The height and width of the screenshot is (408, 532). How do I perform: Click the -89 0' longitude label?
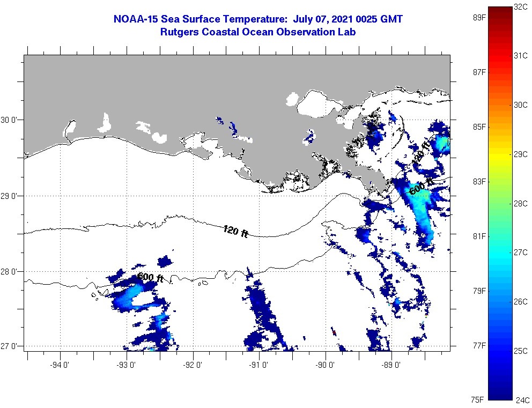tap(391, 365)
